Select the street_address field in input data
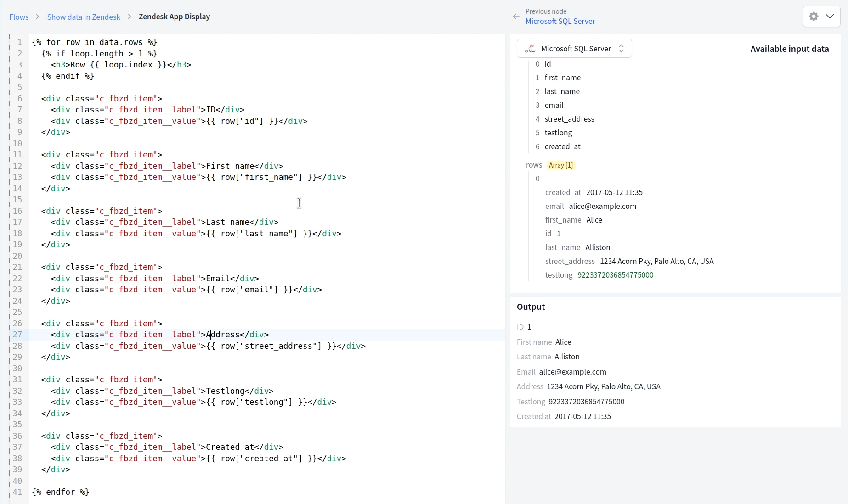The width and height of the screenshot is (848, 504). click(569, 119)
